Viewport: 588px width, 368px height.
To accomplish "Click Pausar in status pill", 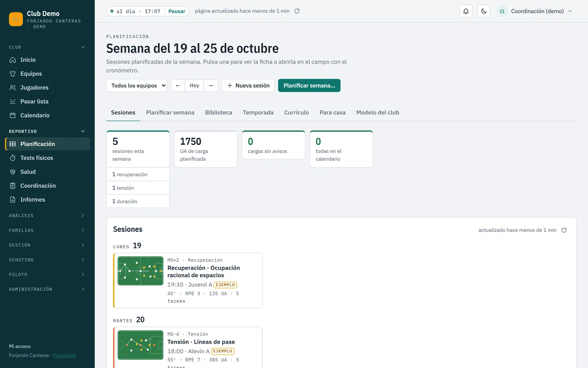I will (177, 11).
